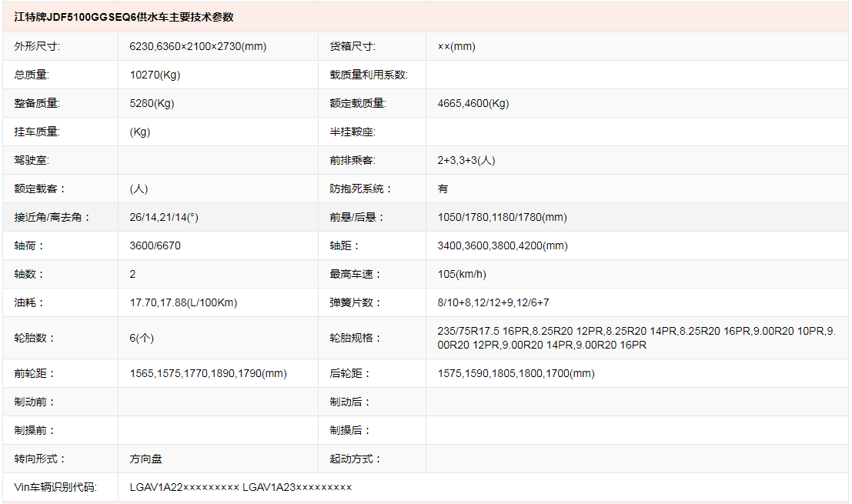Select the value 1050/1780,1180/1780(mm)
This screenshot has height=504, width=852.
[502, 217]
